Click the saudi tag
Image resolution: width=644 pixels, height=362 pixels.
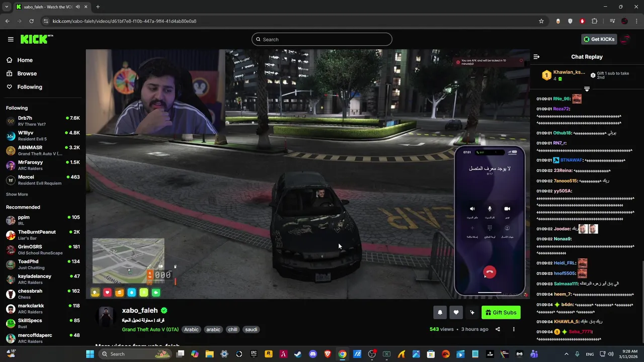point(251,329)
